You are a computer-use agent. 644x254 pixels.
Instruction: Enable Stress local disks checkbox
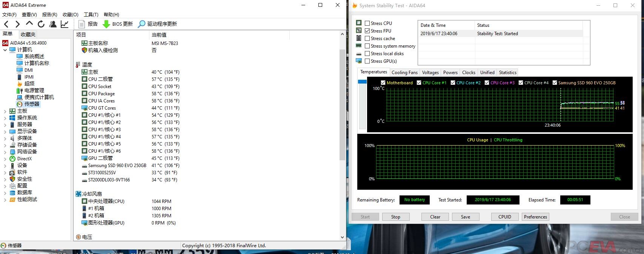click(x=367, y=53)
